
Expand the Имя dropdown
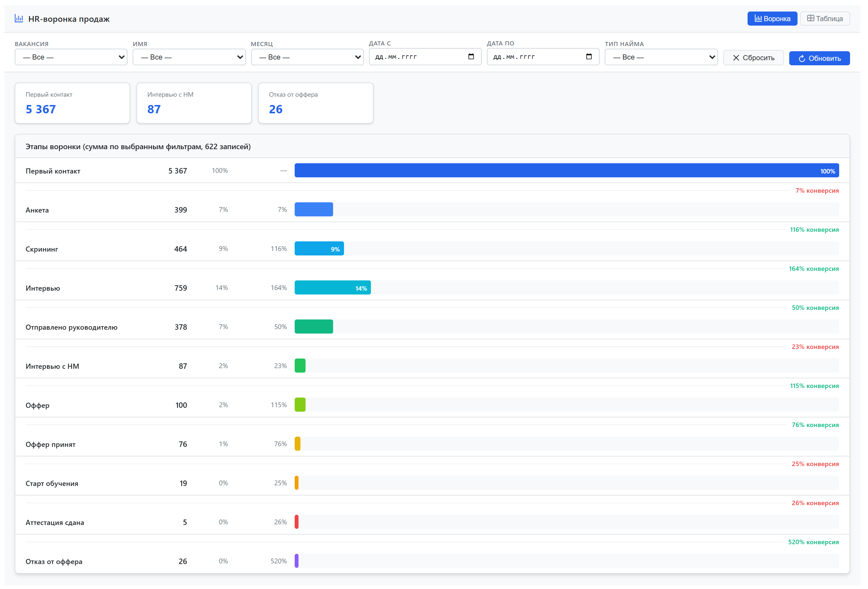click(x=189, y=57)
